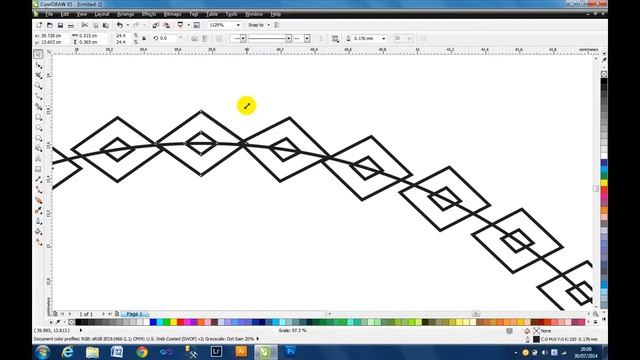Open the Effects menu
640x360 pixels.
[x=149, y=14]
